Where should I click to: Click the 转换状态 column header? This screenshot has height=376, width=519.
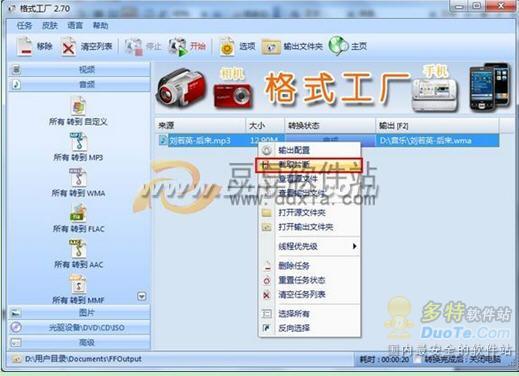pyautogui.click(x=330, y=125)
